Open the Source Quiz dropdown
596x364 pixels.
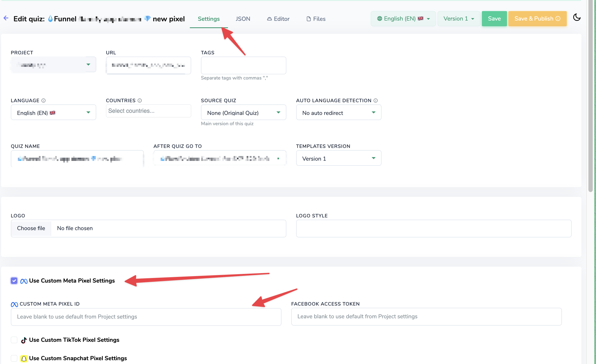point(243,112)
